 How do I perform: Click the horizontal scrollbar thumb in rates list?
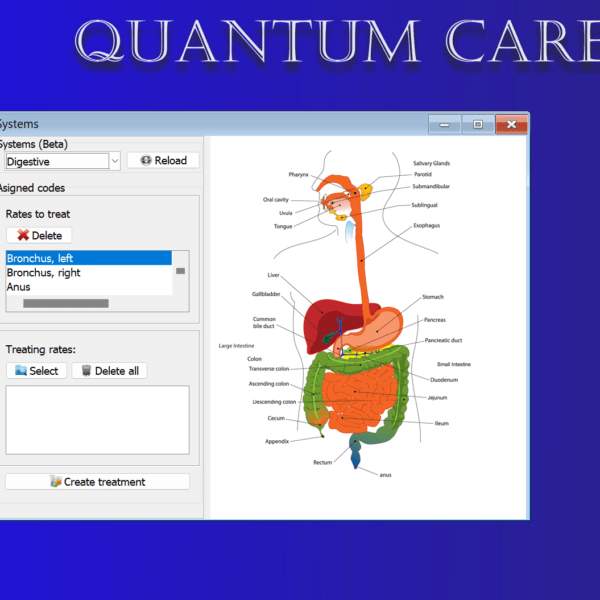(x=66, y=303)
